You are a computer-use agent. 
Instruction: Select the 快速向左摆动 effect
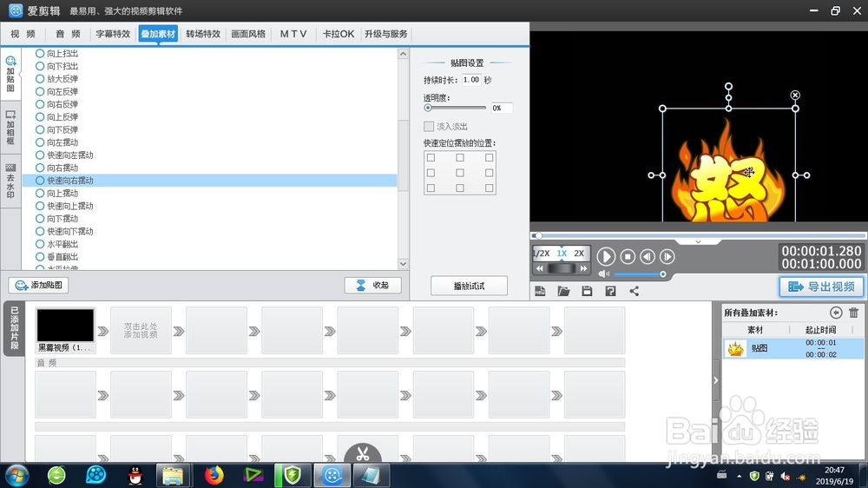[64, 155]
